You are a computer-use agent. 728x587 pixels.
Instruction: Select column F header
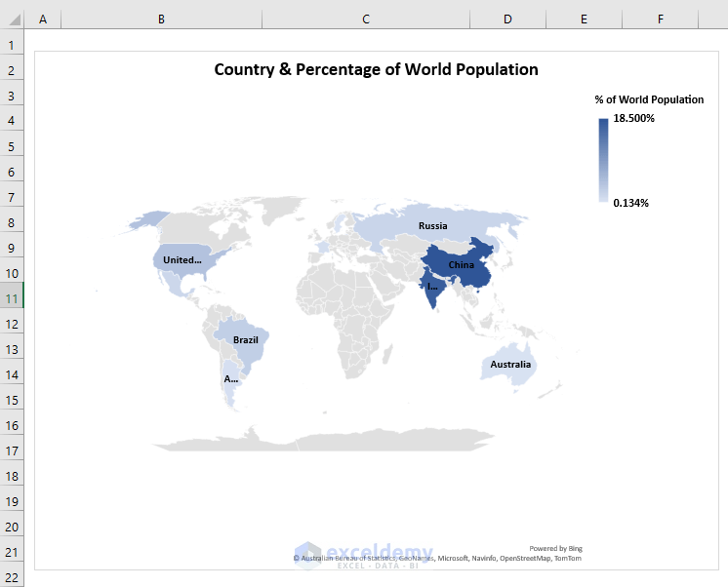click(x=661, y=20)
